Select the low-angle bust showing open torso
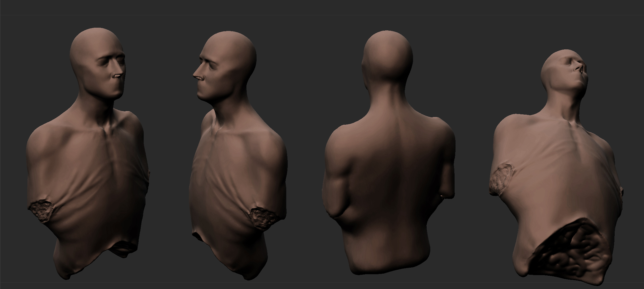This screenshot has height=289, width=644. click(556, 168)
